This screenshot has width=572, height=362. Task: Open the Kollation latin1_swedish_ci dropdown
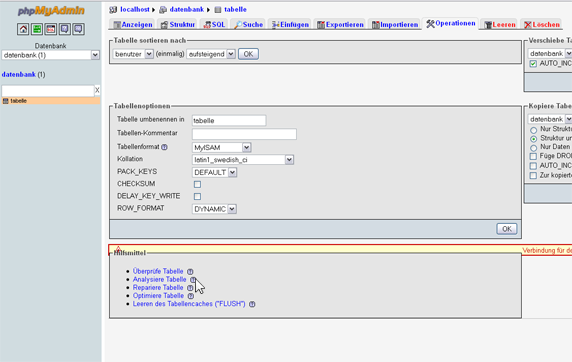pos(243,159)
